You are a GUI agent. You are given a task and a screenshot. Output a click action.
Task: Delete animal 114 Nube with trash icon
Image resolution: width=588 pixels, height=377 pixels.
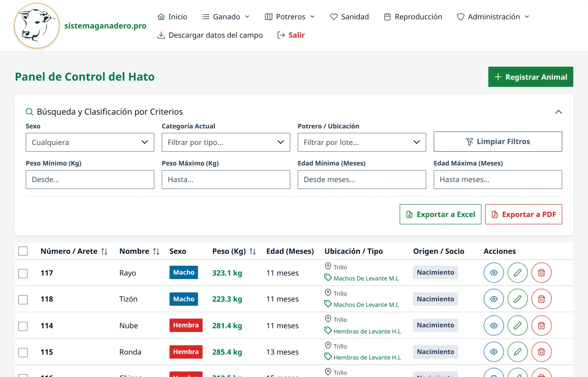(541, 326)
